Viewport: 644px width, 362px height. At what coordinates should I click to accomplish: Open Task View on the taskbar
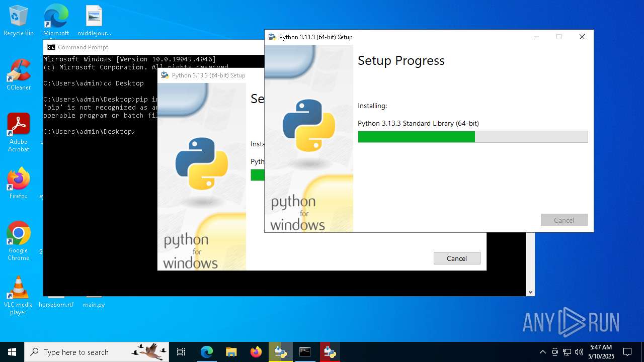click(181, 352)
